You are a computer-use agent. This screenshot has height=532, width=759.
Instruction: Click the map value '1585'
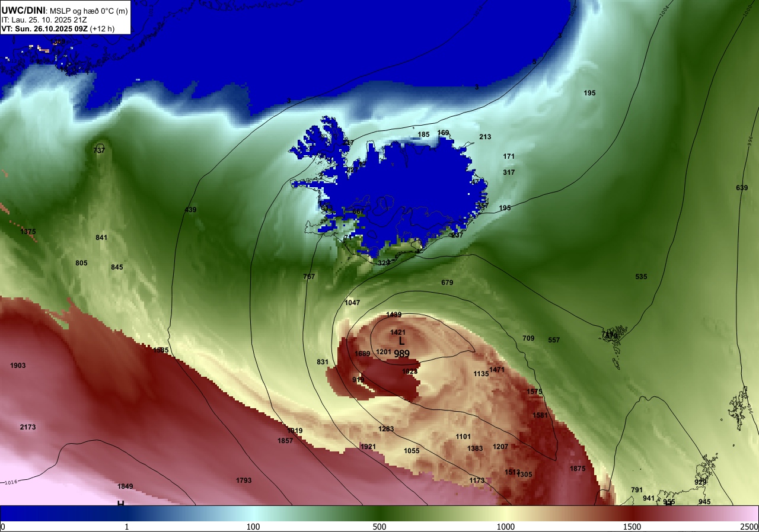[x=161, y=350]
